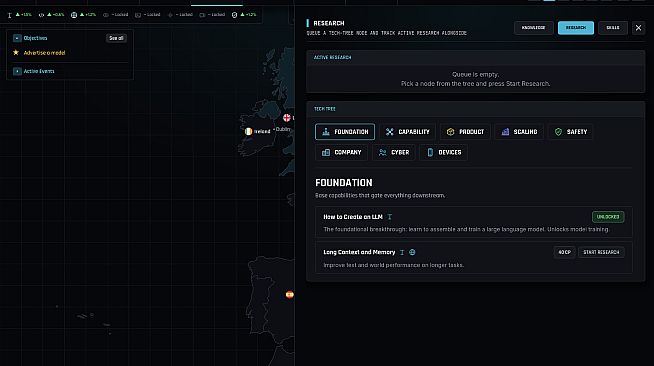
Task: Click the shield safety stat icon in top bar
Action: tap(234, 15)
